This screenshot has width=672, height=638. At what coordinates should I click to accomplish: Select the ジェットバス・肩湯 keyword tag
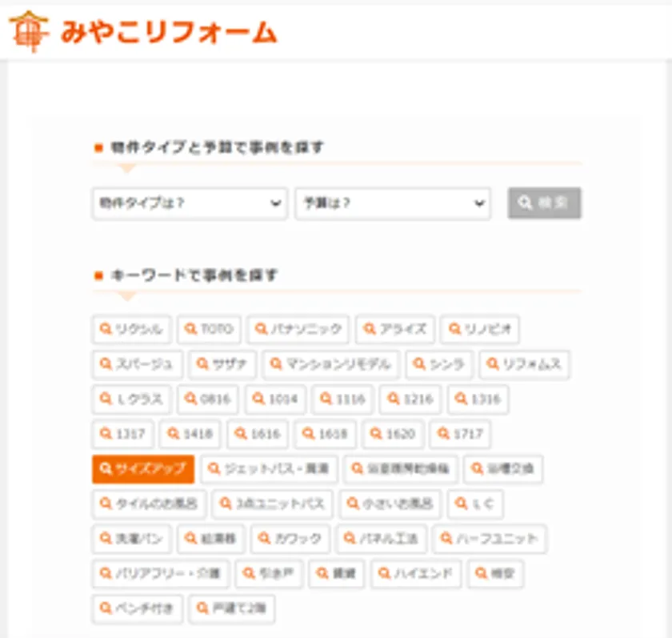269,469
